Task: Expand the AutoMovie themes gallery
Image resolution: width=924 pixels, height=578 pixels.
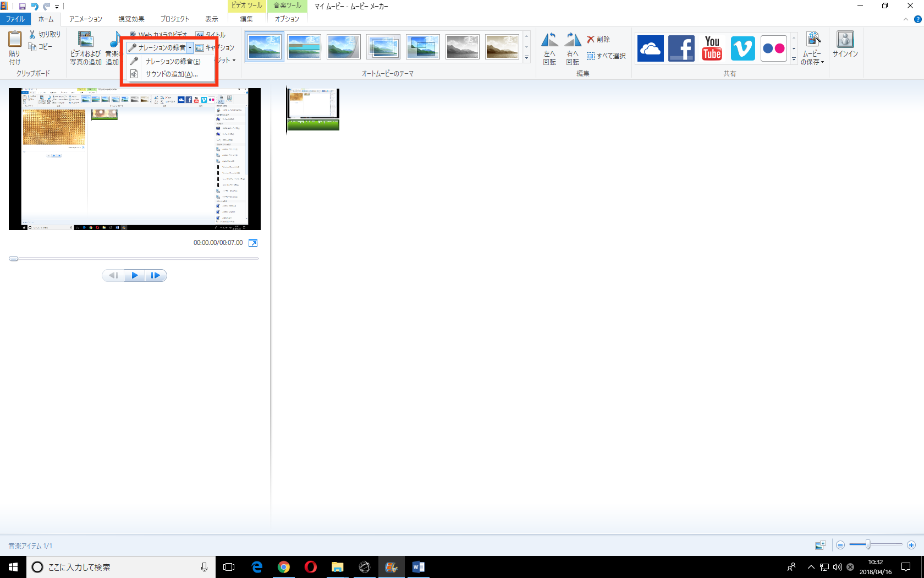Action: pos(526,57)
